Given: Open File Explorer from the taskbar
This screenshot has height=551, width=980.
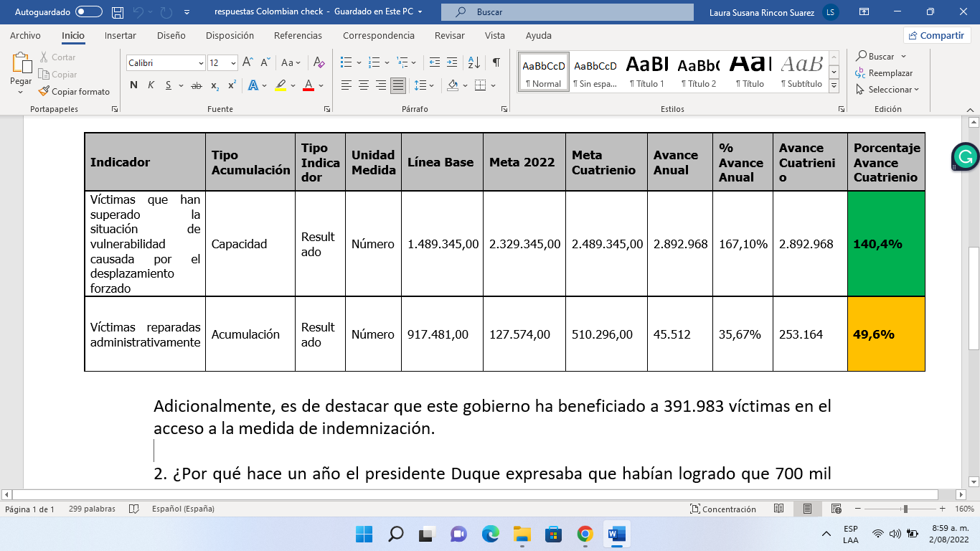Looking at the screenshot, I should click(522, 534).
